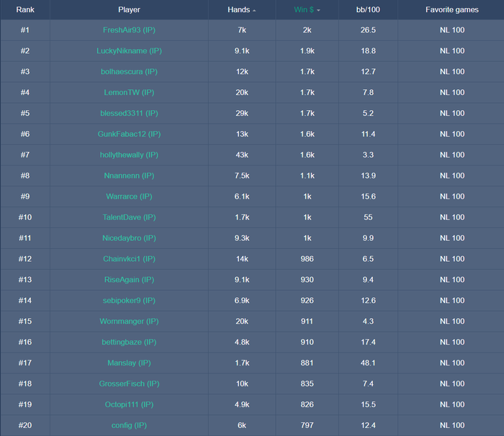The width and height of the screenshot is (504, 436).
Task: Select bb/100 value 18.8
Action: coord(368,51)
